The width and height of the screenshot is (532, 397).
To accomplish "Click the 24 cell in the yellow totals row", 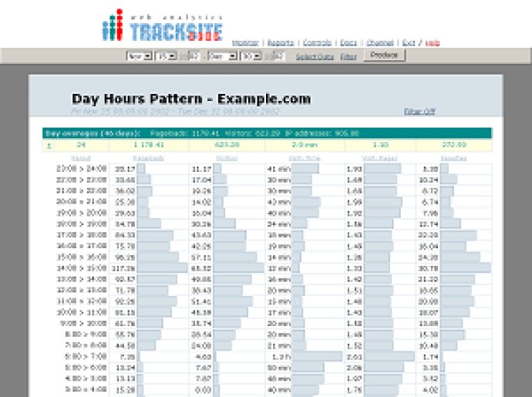I will (x=81, y=145).
